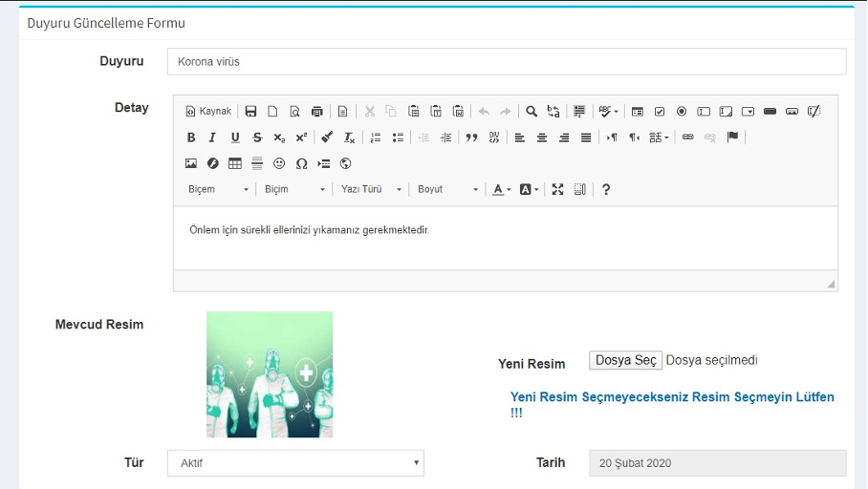The height and width of the screenshot is (489, 868).
Task: Insert a table
Action: point(235,163)
